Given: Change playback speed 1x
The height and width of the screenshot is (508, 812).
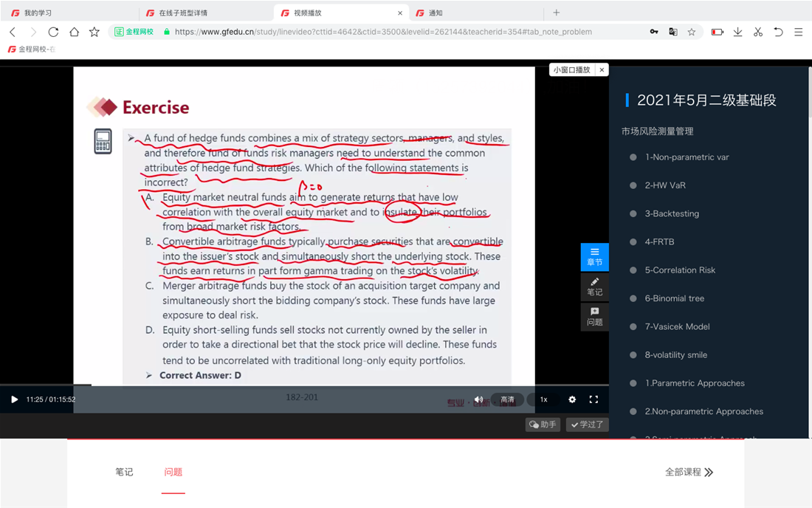Looking at the screenshot, I should (544, 399).
